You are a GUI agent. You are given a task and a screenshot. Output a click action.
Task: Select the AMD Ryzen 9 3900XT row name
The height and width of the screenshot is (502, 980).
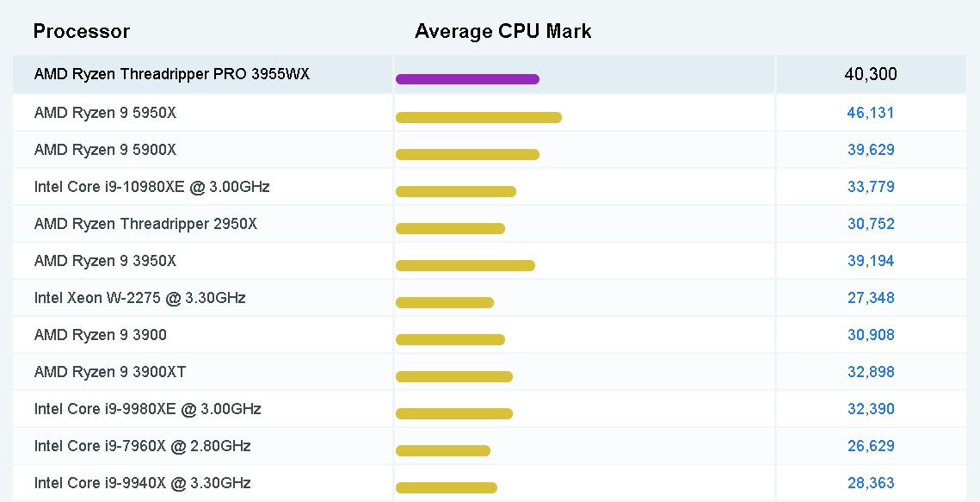110,372
